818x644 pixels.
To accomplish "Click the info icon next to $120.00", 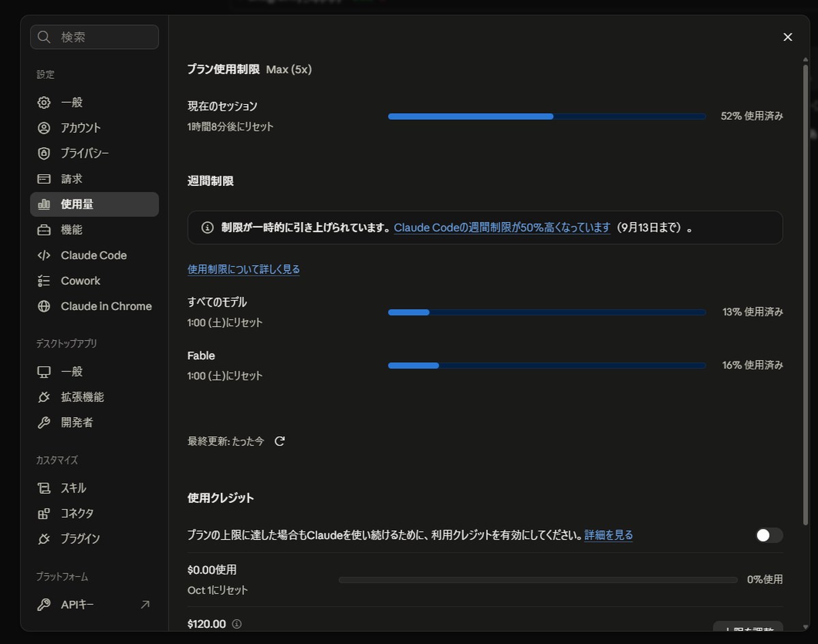I will [237, 624].
